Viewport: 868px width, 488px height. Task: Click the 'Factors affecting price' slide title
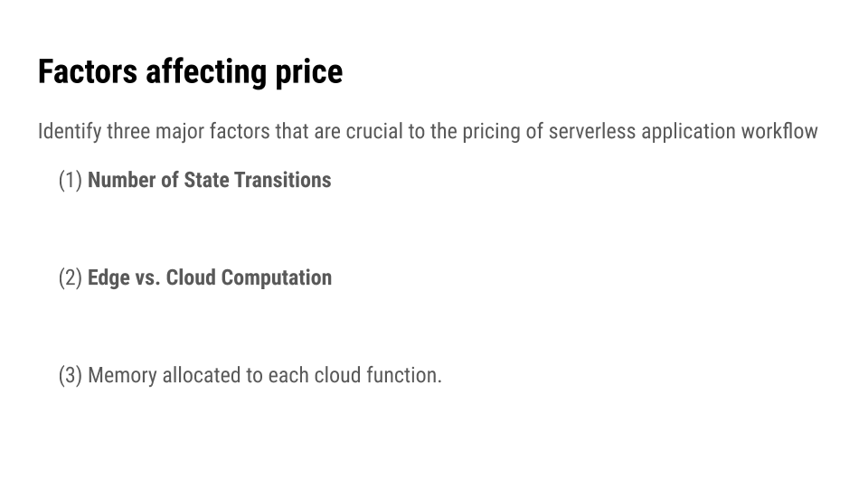pyautogui.click(x=191, y=72)
